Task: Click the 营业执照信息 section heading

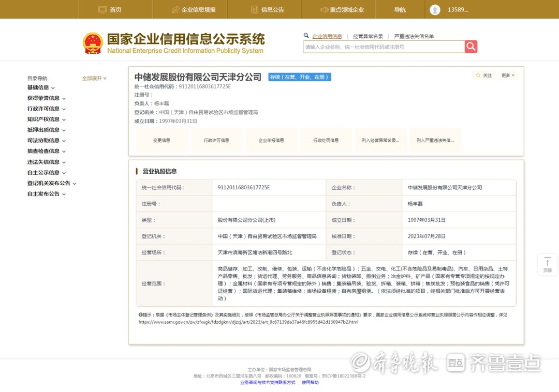Action: tap(159, 171)
